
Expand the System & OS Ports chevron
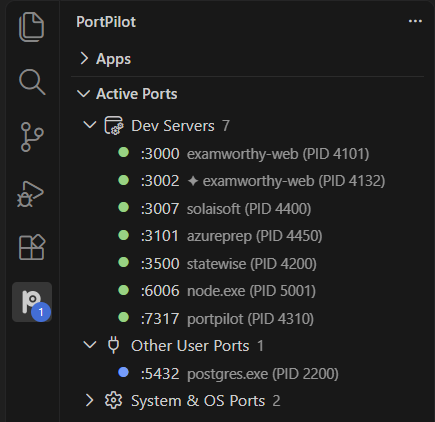(x=89, y=400)
